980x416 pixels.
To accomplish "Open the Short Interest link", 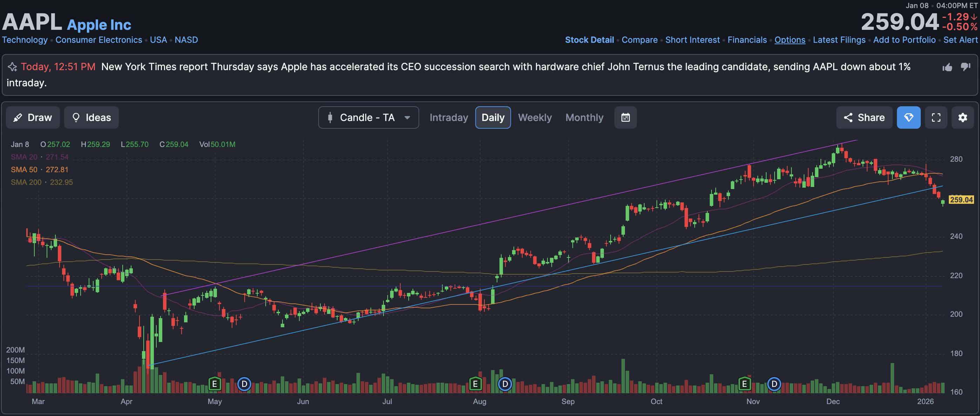I will pos(692,40).
